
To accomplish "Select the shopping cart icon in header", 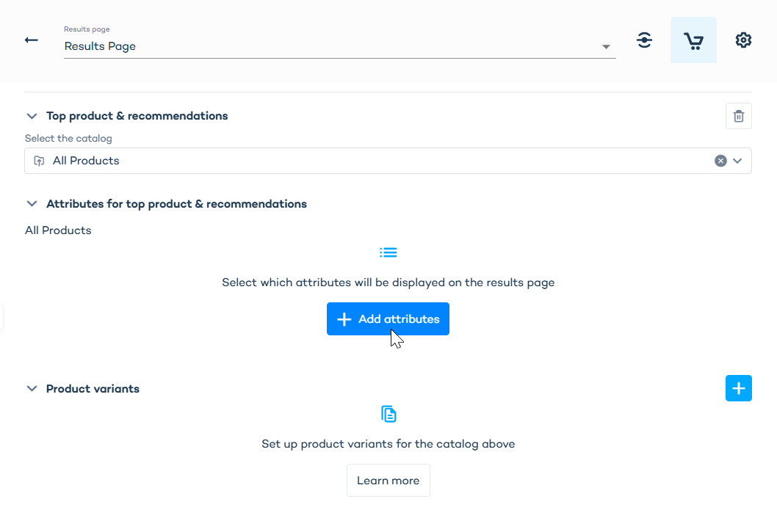I will point(693,40).
